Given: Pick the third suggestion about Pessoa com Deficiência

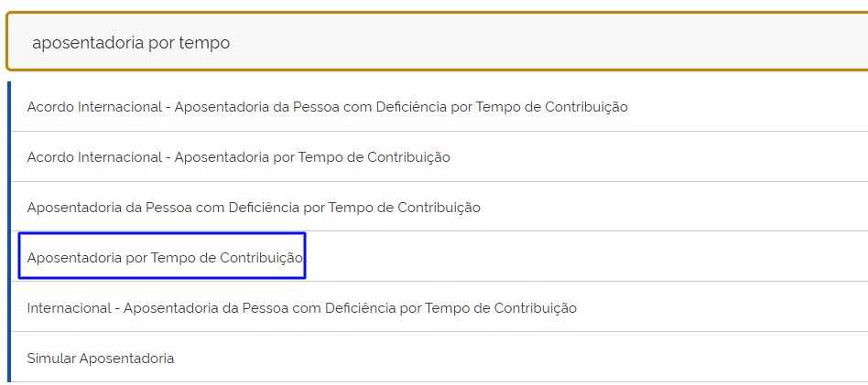Looking at the screenshot, I should pos(254,208).
